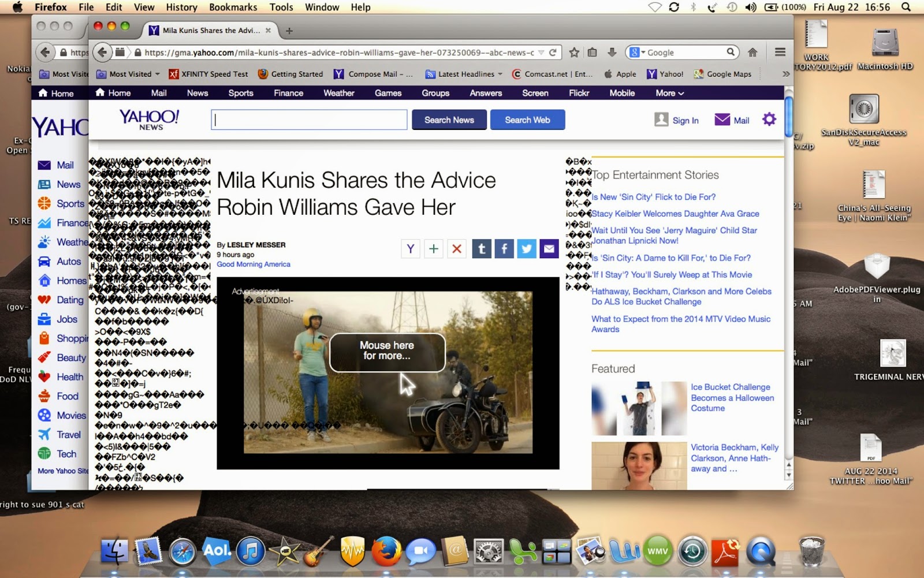Expand the More menu in Yahoo navigation
This screenshot has width=924, height=578.
click(x=670, y=93)
